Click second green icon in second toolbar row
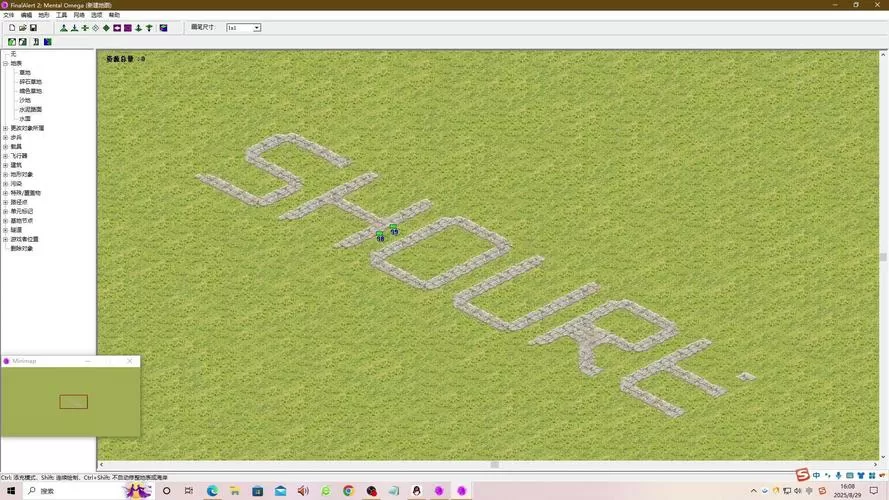 [23, 42]
